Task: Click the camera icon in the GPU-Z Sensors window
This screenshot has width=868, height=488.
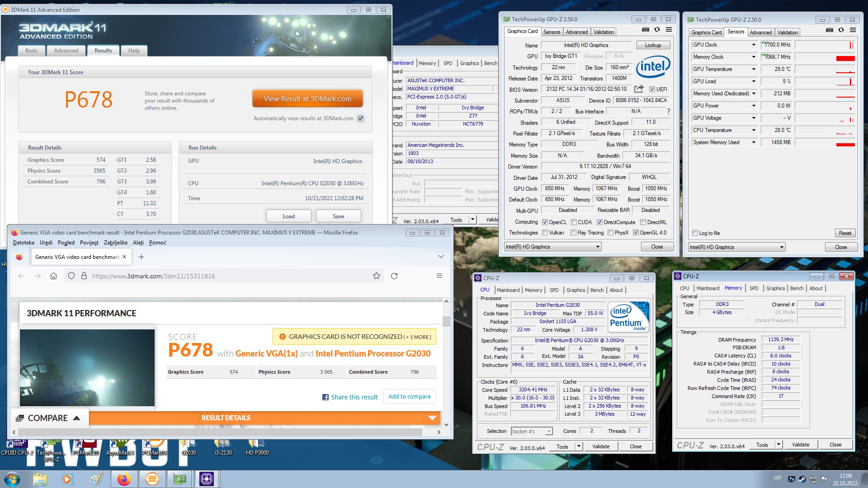Action: pyautogui.click(x=830, y=30)
